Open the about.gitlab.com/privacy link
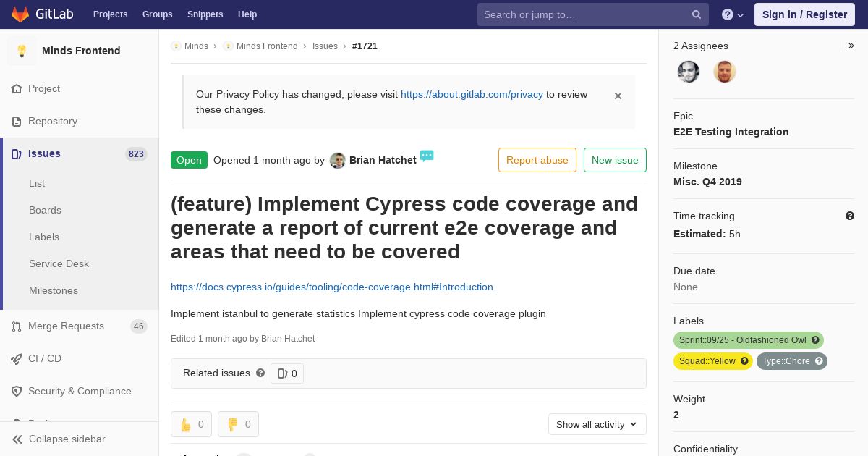Viewport: 868px width, 456px height. coord(472,94)
